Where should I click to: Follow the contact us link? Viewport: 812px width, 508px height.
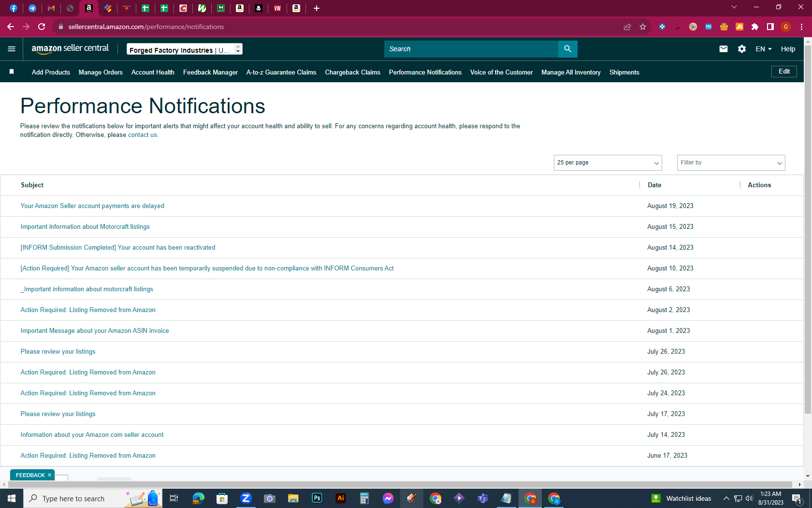pyautogui.click(x=142, y=135)
